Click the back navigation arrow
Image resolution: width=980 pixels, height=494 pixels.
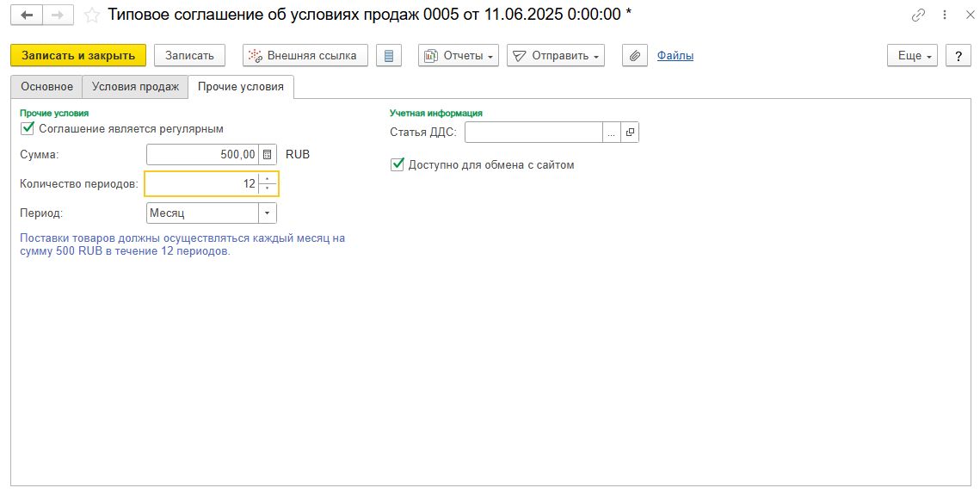pos(26,15)
